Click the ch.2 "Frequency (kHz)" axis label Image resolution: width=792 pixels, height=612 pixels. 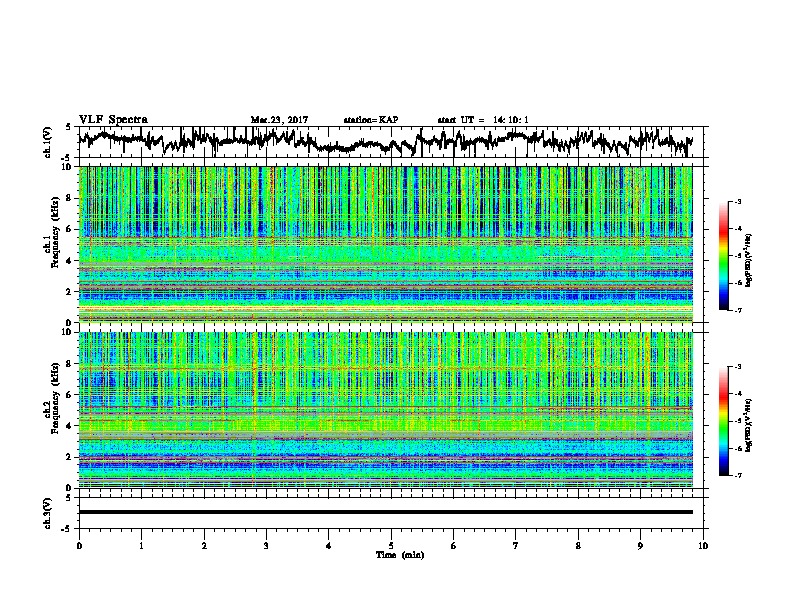click(x=55, y=398)
